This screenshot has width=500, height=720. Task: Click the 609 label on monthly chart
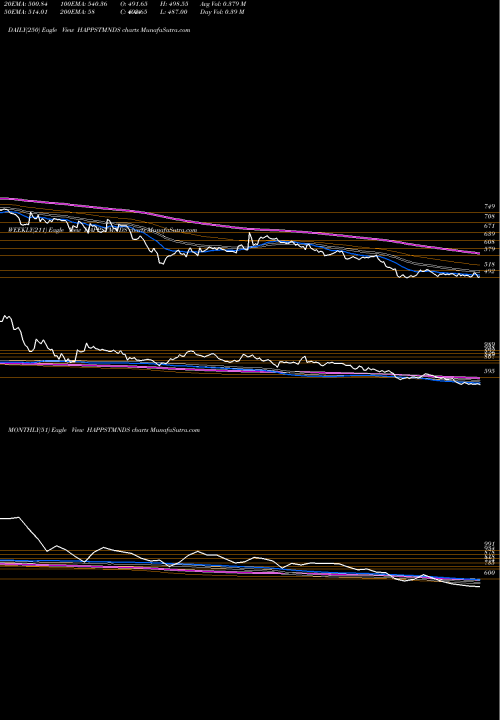click(489, 573)
